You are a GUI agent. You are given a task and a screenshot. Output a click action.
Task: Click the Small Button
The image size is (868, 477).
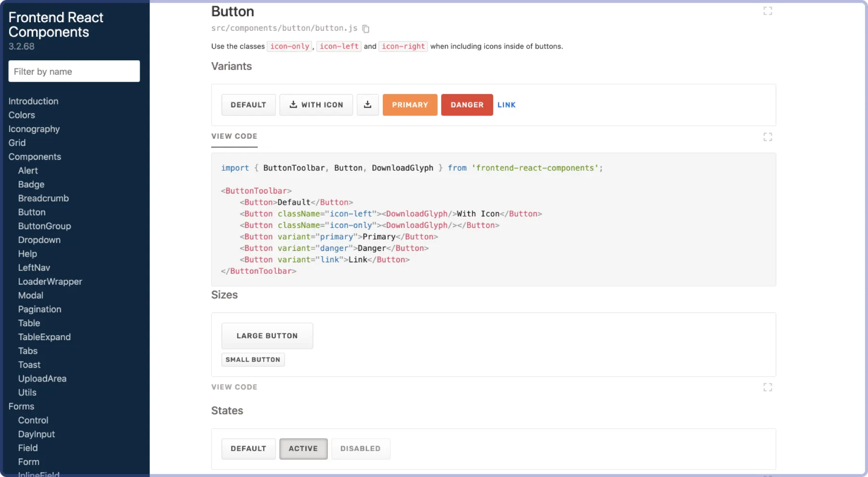pos(253,360)
